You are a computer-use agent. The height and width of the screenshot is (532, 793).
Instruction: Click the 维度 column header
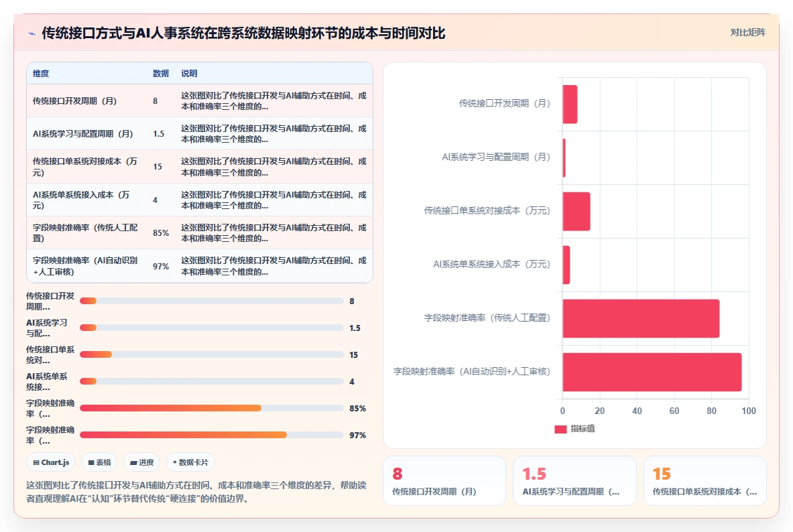tap(41, 73)
